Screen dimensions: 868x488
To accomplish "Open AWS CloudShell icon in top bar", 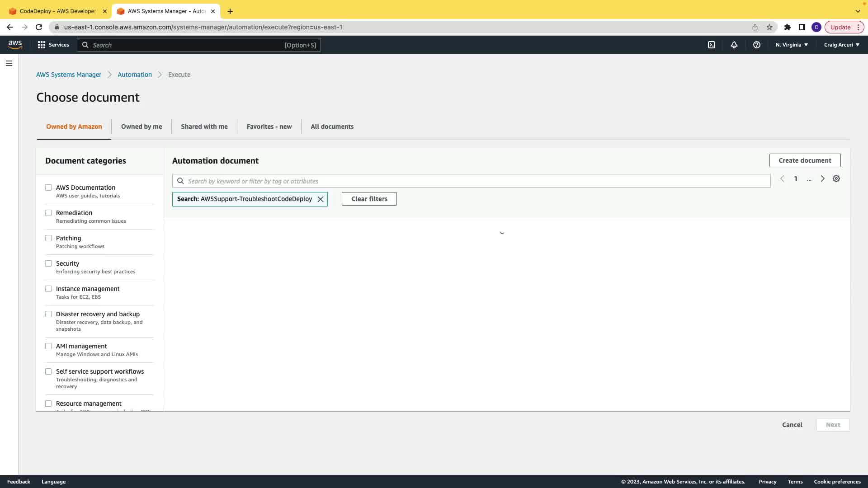I will tap(712, 45).
